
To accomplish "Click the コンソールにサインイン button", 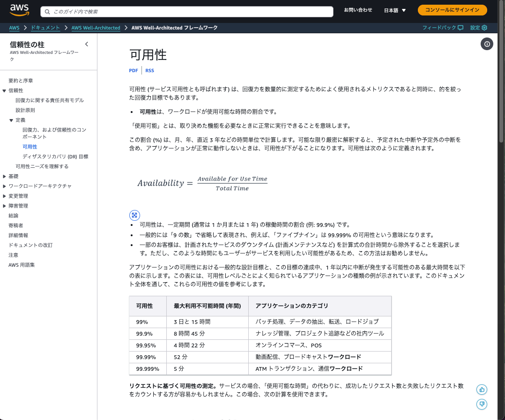I will click(x=452, y=10).
